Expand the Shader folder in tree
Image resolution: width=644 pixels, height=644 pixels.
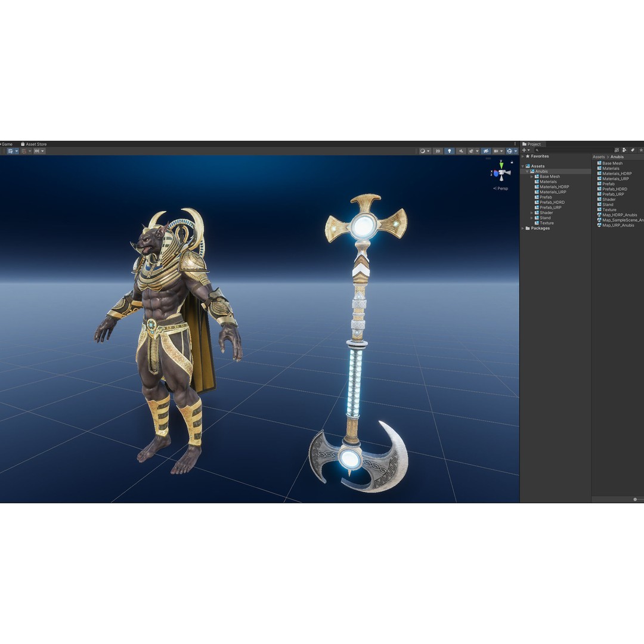532,213
